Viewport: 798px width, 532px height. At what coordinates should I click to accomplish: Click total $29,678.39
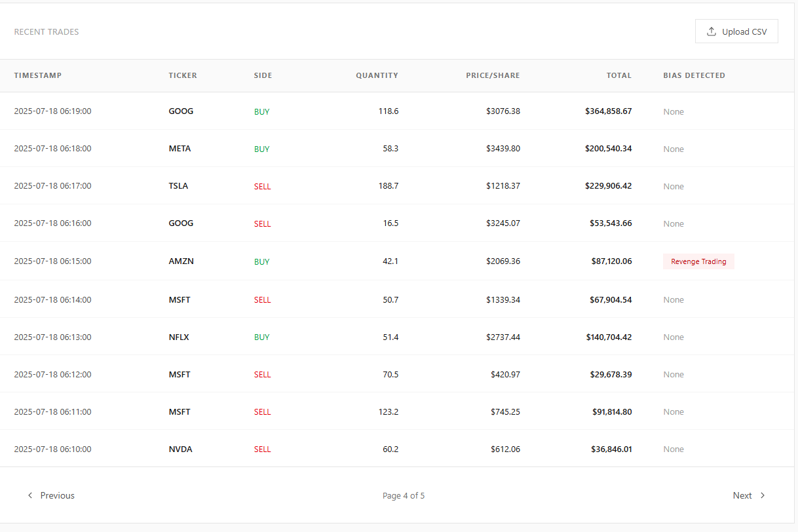tap(611, 375)
